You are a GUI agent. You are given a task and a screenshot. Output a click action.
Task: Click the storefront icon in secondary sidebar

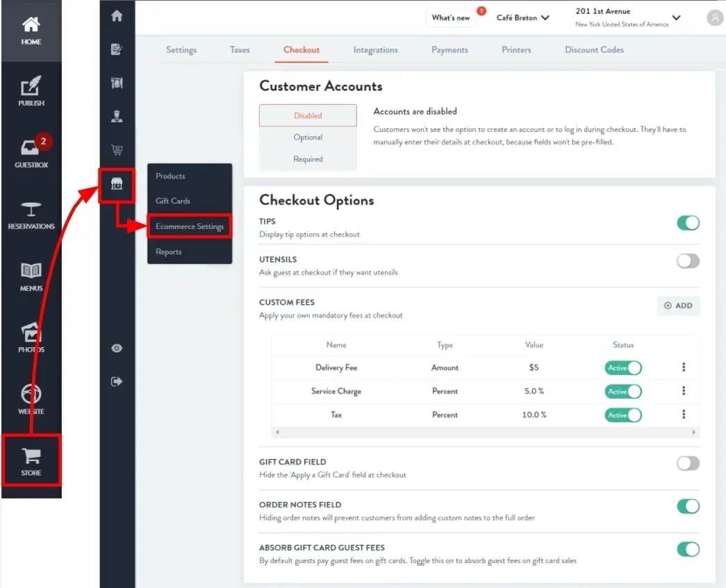coord(117,184)
